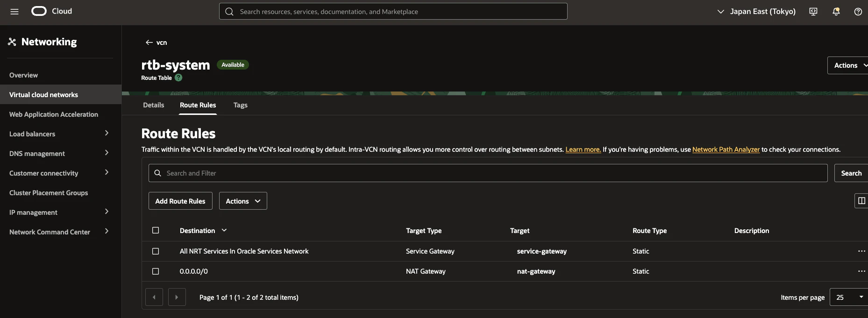Open the notifications bell
868x318 pixels.
click(836, 12)
